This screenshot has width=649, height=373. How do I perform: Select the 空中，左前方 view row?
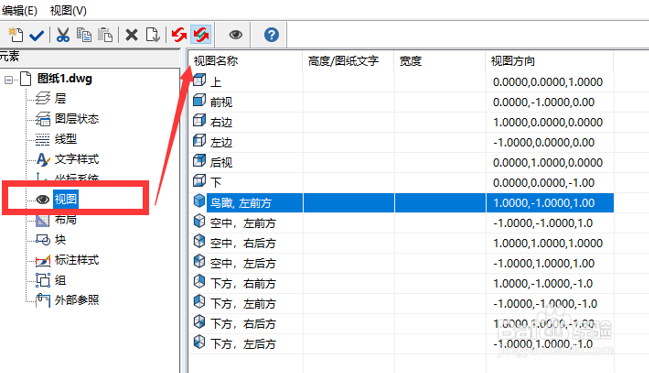point(401,223)
